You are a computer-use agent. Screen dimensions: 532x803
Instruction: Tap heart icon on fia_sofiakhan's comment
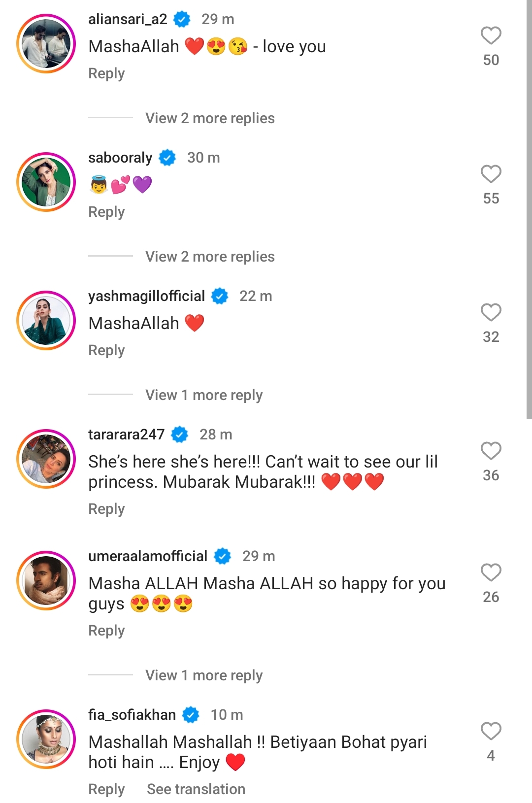491,732
